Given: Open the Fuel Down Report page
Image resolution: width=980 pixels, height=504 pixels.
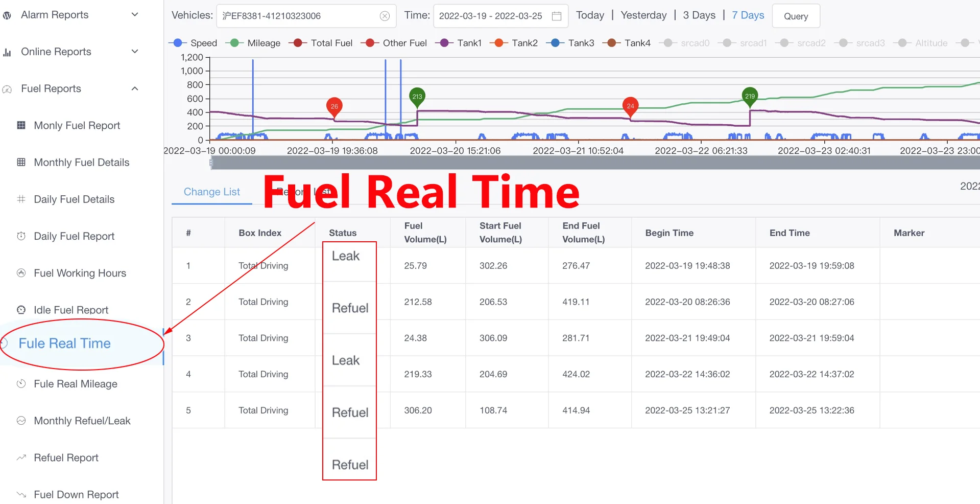Looking at the screenshot, I should coord(75,494).
